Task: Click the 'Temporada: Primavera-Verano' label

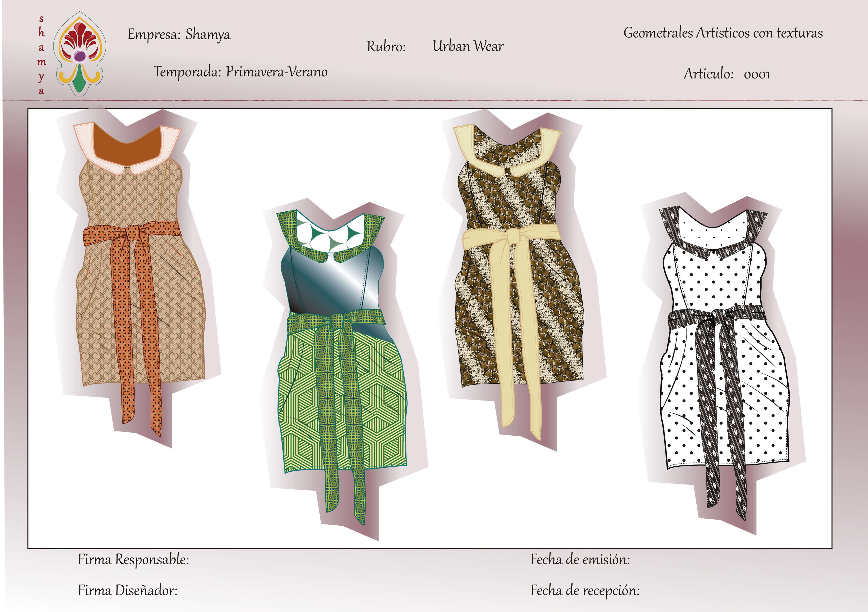Action: click(x=240, y=72)
